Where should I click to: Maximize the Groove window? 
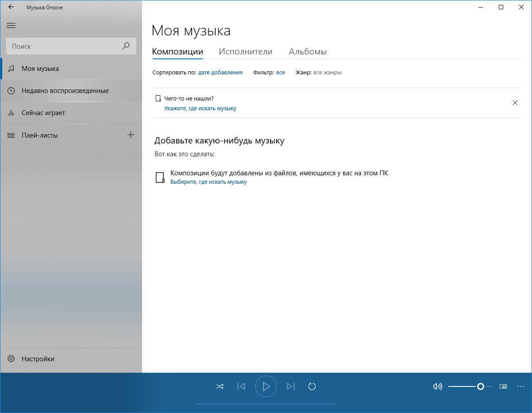[x=501, y=7]
